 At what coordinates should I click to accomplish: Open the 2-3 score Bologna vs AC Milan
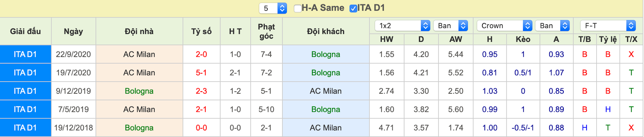tap(201, 91)
